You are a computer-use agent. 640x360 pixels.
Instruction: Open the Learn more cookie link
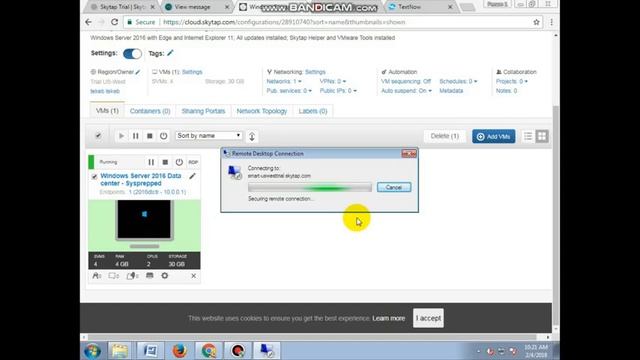[x=389, y=318]
